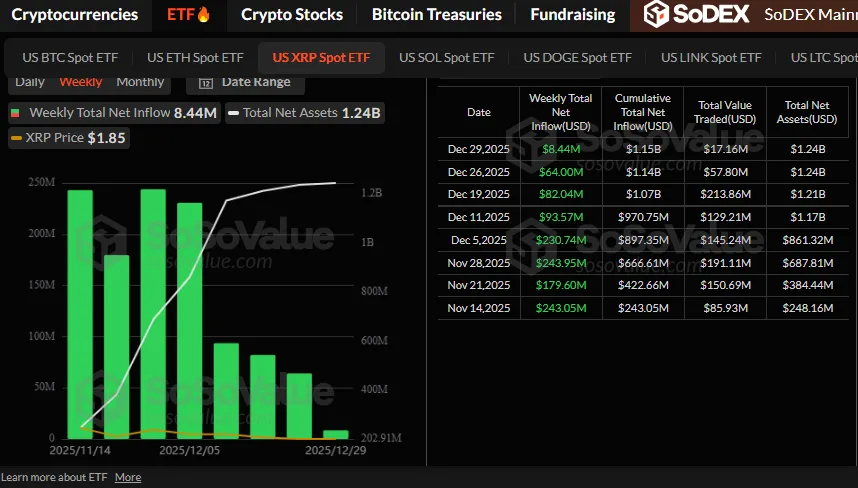Open SoDEX Mainnet banner text
858x488 pixels.
point(810,14)
